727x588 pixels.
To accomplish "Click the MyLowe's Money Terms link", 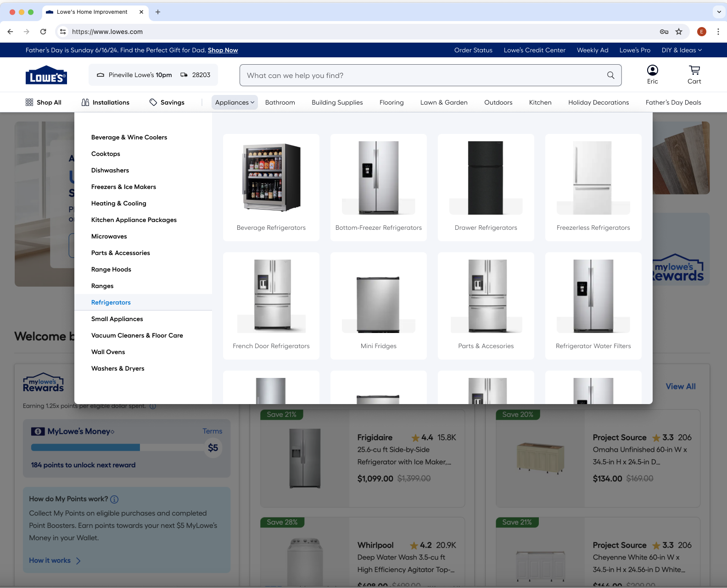I will pos(213,431).
